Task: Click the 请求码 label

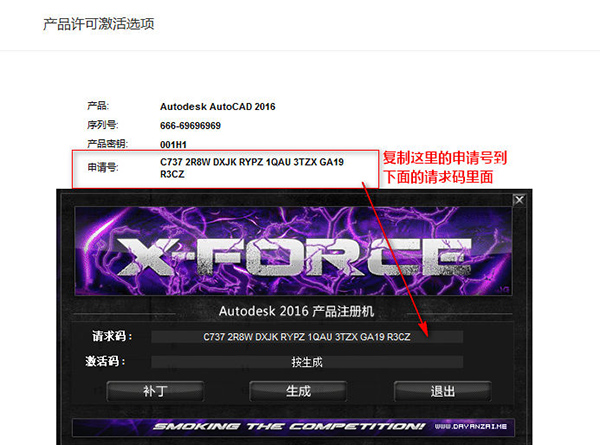Action: [x=112, y=336]
